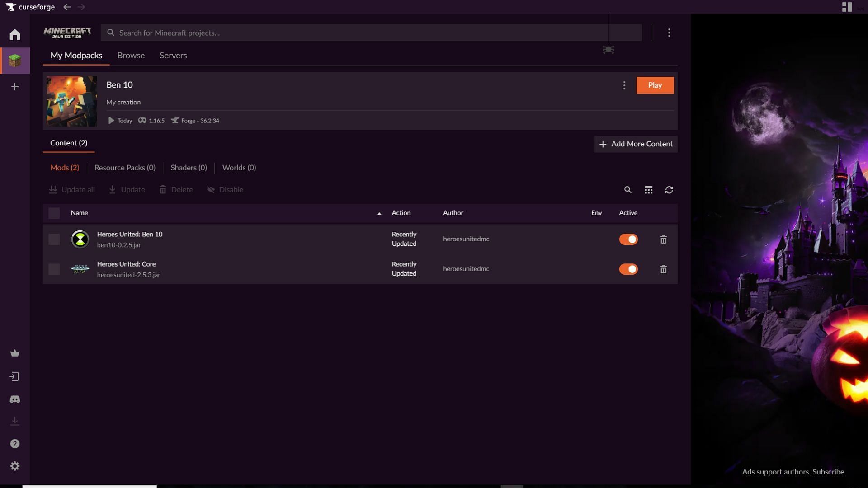This screenshot has width=868, height=488.
Task: Add a new game with plus icon
Action: pyautogui.click(x=15, y=87)
